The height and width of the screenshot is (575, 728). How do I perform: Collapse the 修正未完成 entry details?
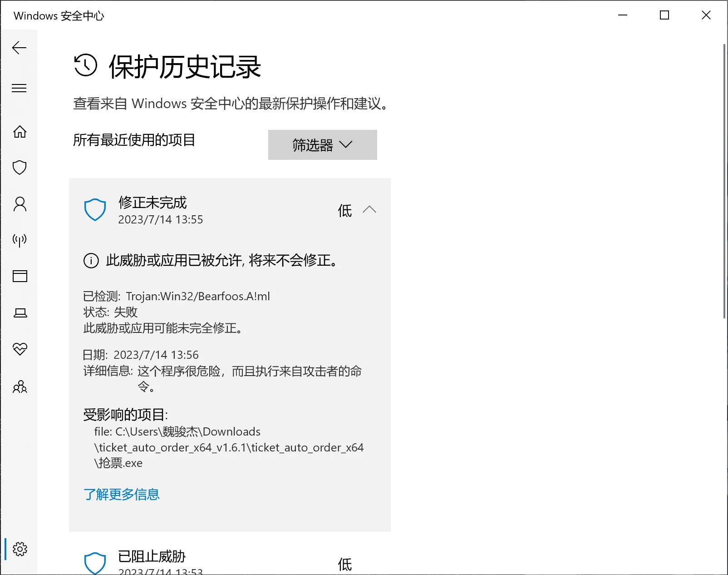pyautogui.click(x=370, y=209)
